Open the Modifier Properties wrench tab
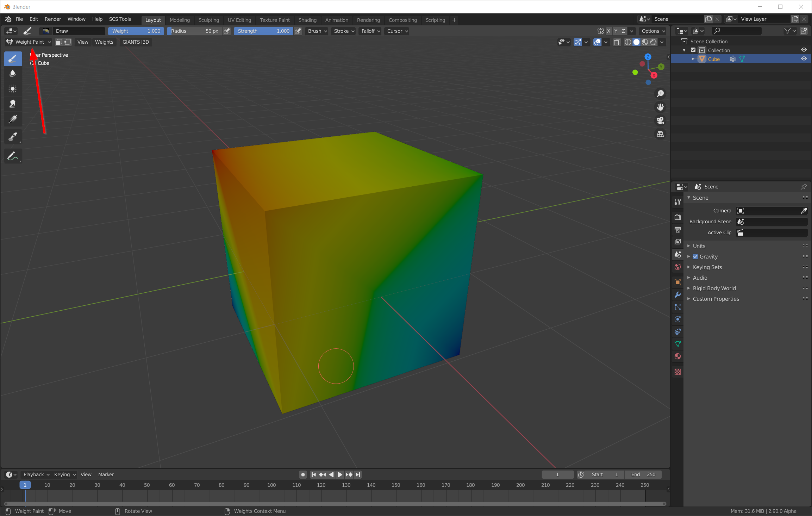This screenshot has width=812, height=516. coord(677,295)
